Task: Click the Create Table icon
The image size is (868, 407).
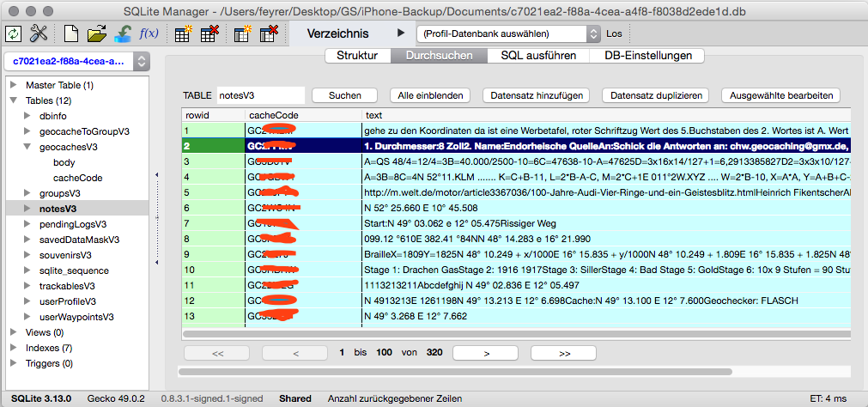Action: coord(183,33)
